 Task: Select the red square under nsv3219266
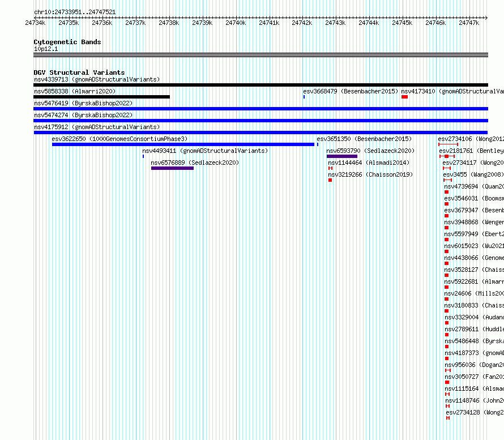[330, 180]
